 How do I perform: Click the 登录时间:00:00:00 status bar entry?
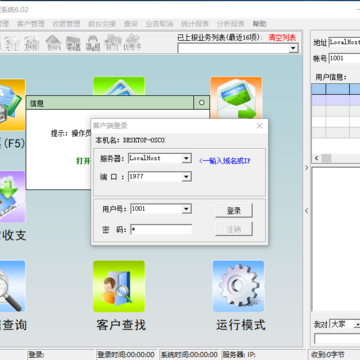tap(127, 355)
